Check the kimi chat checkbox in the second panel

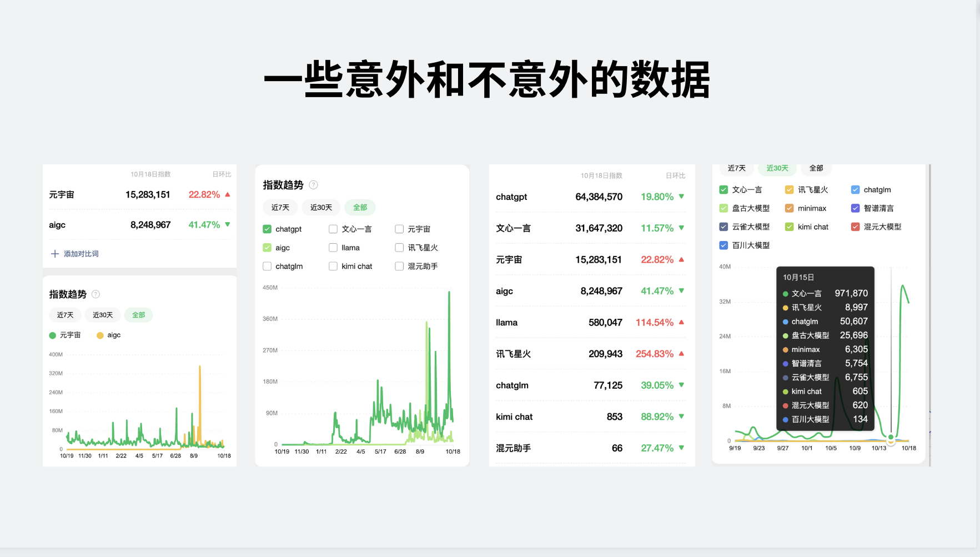333,266
